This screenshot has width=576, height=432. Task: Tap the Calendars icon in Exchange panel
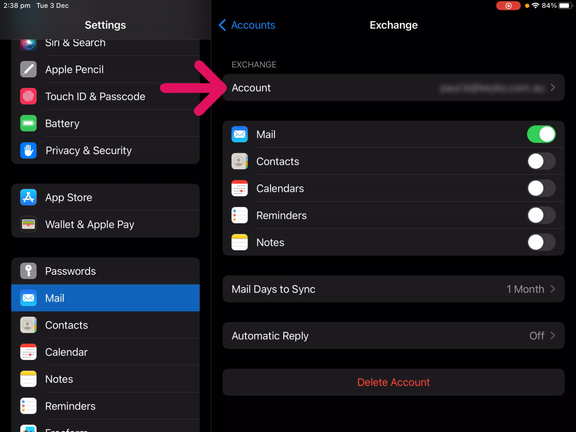(x=240, y=188)
